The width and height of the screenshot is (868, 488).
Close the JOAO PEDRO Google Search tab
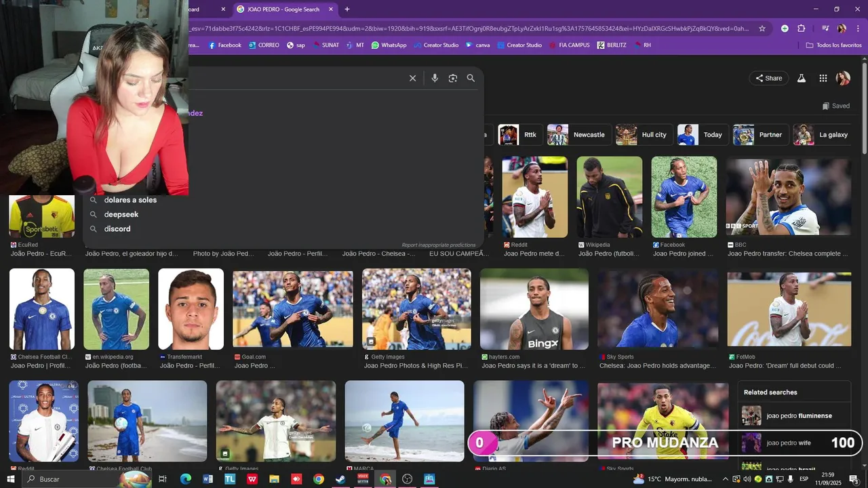(331, 9)
